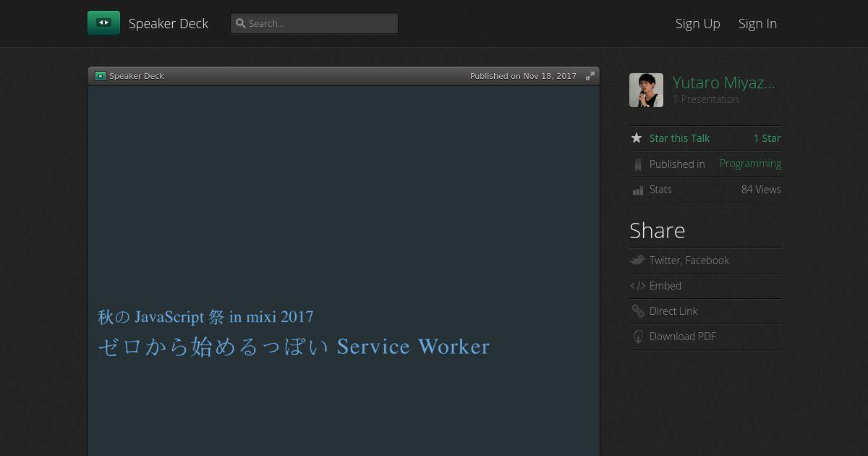The height and width of the screenshot is (456, 868).
Task: Select the 84 Views text
Action: 761,190
